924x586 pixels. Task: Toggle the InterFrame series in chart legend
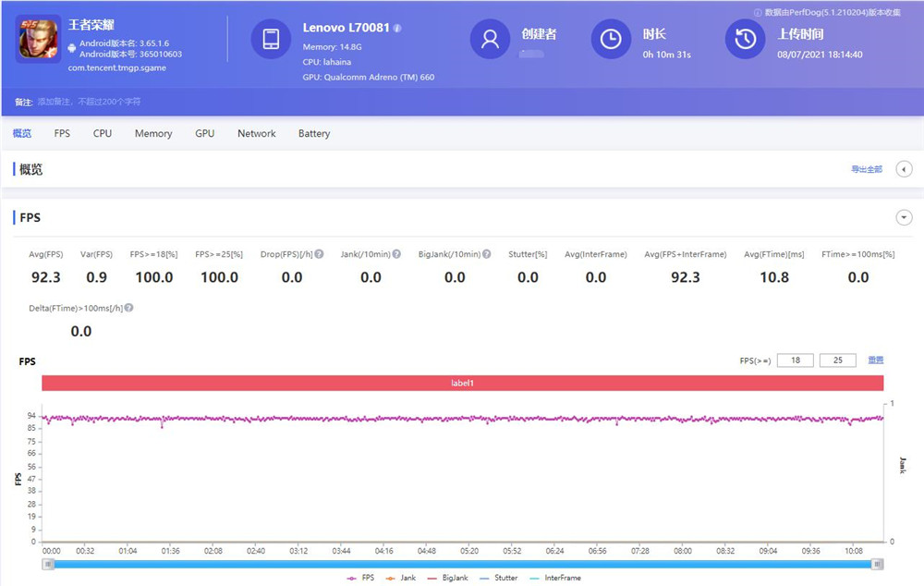point(555,578)
